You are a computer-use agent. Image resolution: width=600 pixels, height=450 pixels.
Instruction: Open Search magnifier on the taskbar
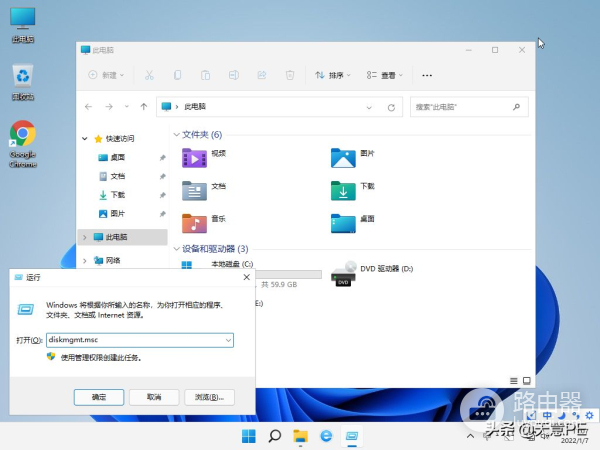pos(273,436)
